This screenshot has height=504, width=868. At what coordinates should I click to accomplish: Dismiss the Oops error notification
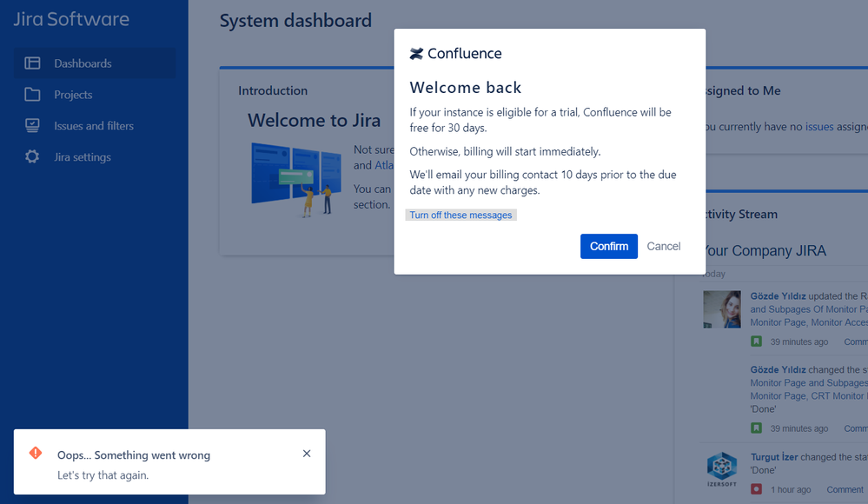(x=307, y=454)
